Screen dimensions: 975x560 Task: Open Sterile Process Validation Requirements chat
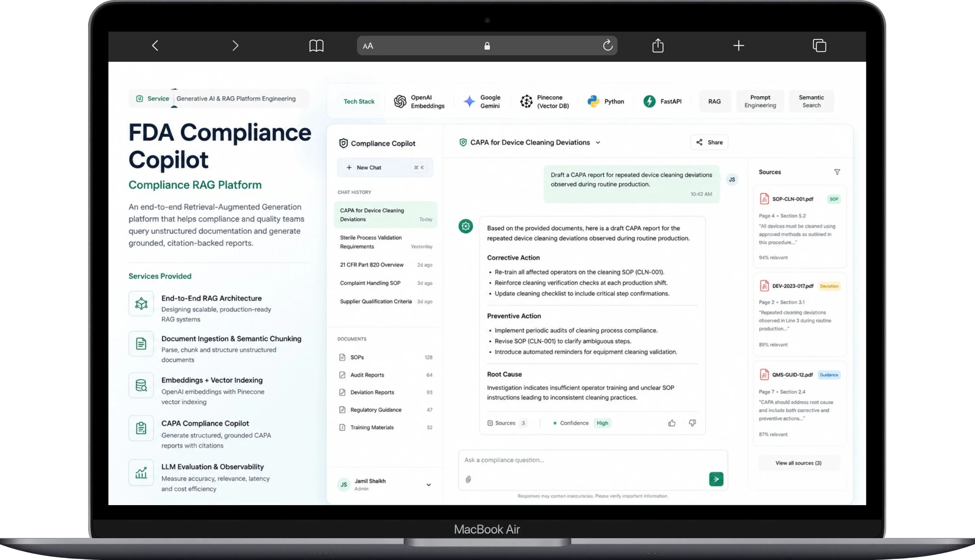[386, 242]
